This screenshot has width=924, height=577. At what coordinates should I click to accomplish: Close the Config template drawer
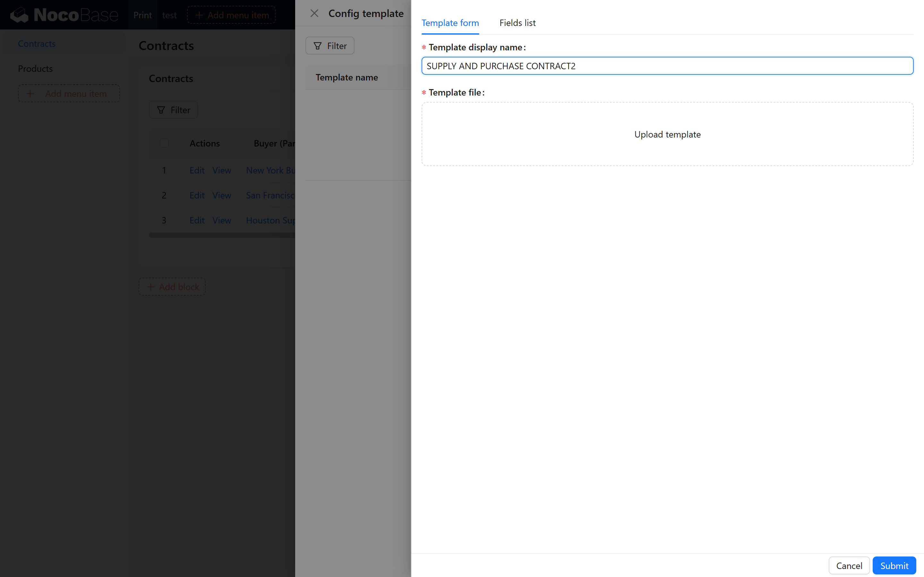click(314, 13)
